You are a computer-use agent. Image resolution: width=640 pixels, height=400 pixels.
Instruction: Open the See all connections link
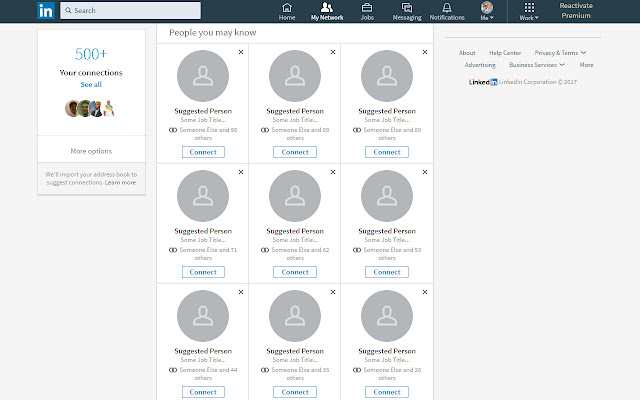(91, 84)
